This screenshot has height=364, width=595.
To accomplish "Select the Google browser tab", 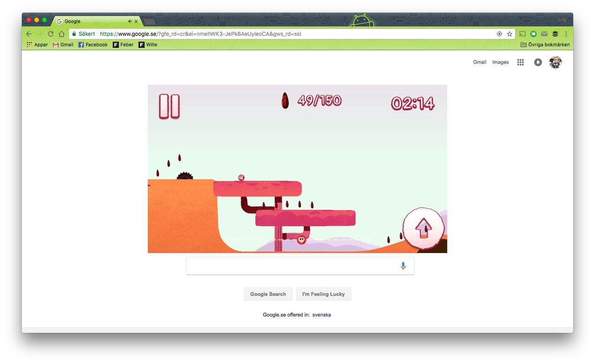I will [x=96, y=21].
